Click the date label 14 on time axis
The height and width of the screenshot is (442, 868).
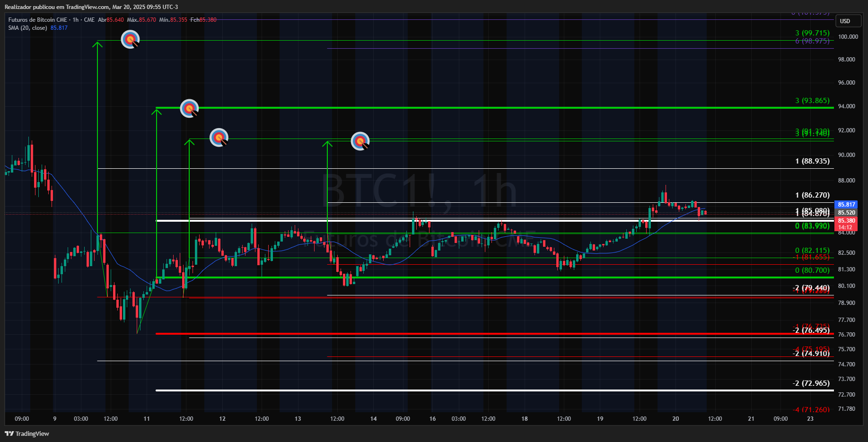(x=373, y=419)
